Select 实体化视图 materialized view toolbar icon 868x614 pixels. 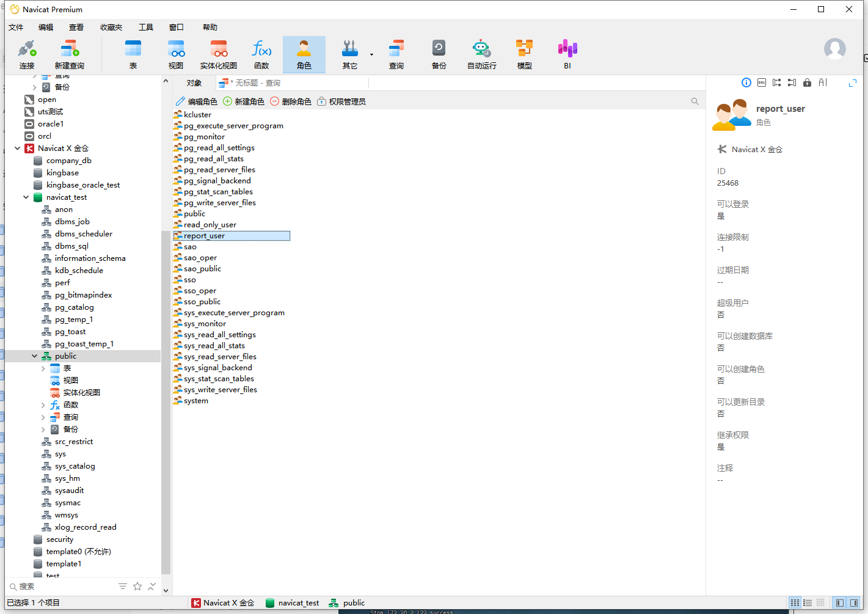219,55
